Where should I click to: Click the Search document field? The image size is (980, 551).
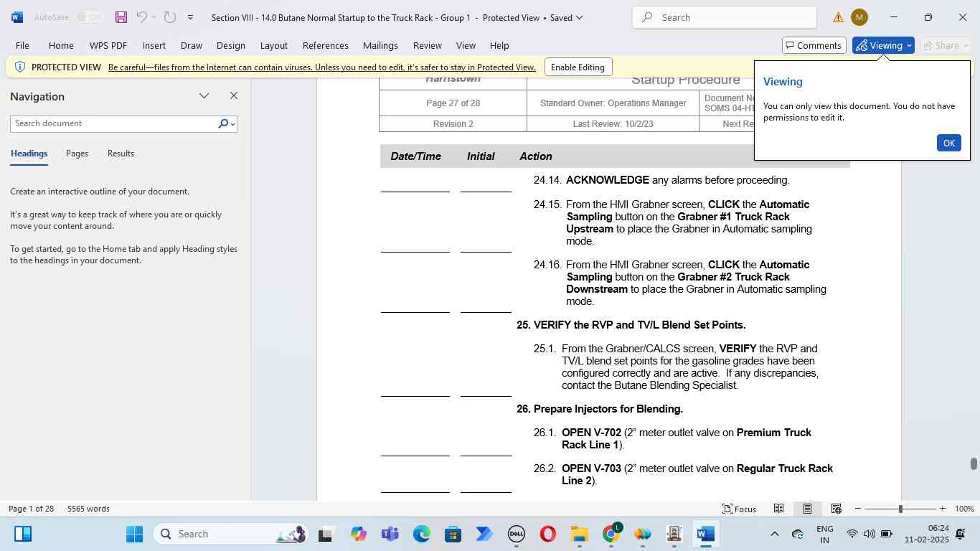[x=113, y=123]
